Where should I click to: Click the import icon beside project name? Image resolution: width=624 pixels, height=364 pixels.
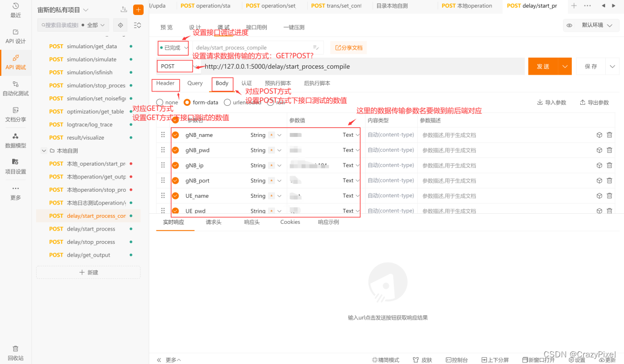124,9
